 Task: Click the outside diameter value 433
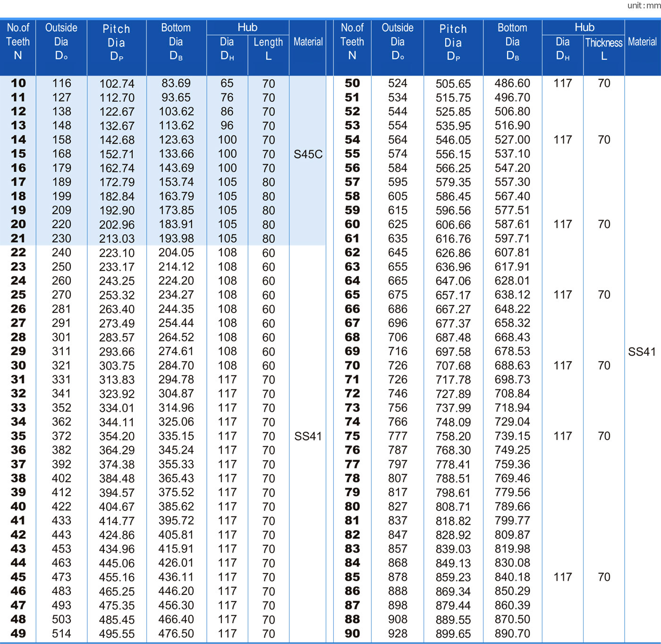coord(61,520)
